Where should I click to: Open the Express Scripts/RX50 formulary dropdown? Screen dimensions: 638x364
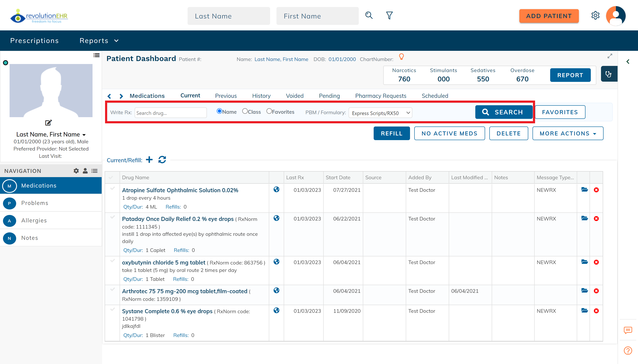(x=380, y=113)
